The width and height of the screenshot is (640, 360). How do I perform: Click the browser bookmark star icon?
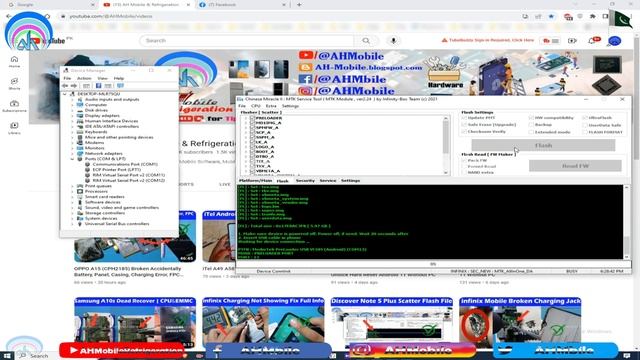[551, 16]
